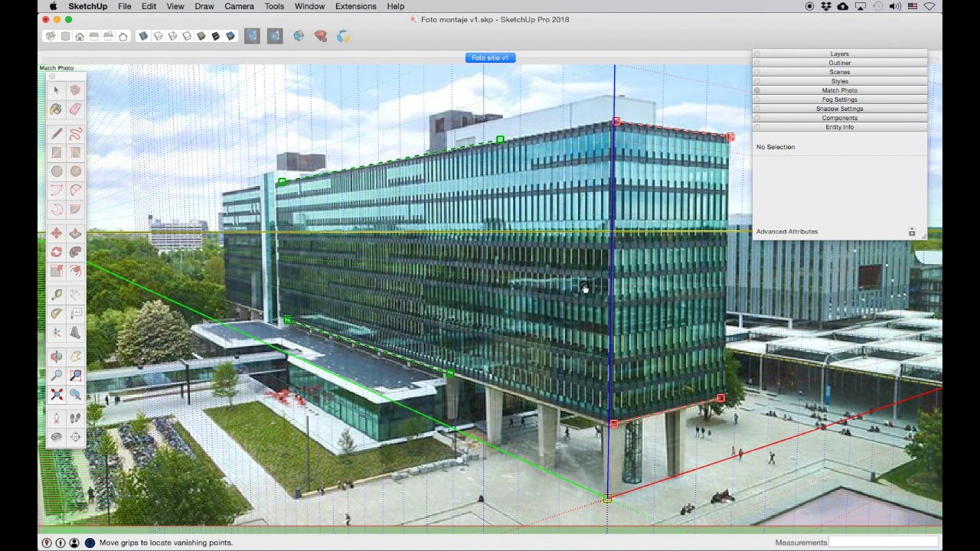Pick the Freehand tool
Image resolution: width=980 pixels, height=551 pixels.
(75, 134)
